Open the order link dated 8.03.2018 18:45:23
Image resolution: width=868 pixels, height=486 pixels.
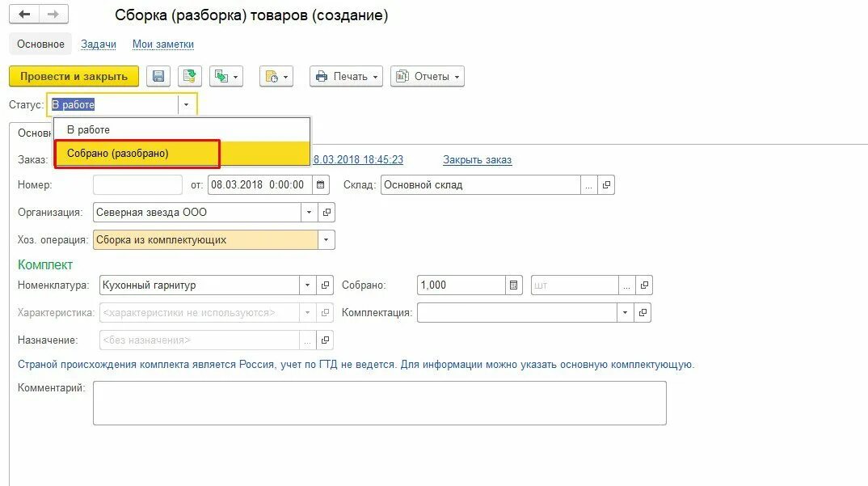(358, 159)
